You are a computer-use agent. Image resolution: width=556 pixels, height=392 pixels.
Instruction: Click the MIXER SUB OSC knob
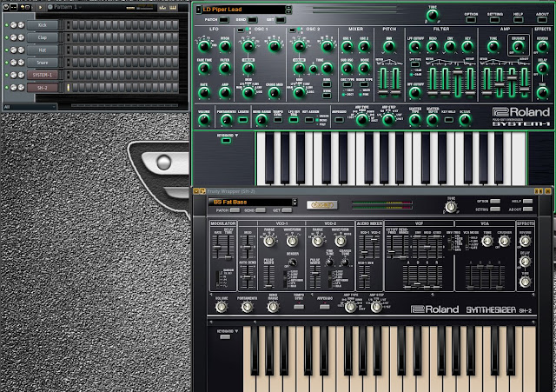[347, 68]
